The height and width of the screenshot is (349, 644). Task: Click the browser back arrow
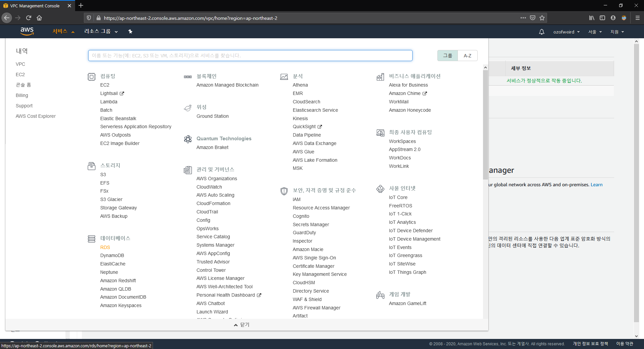[7, 18]
